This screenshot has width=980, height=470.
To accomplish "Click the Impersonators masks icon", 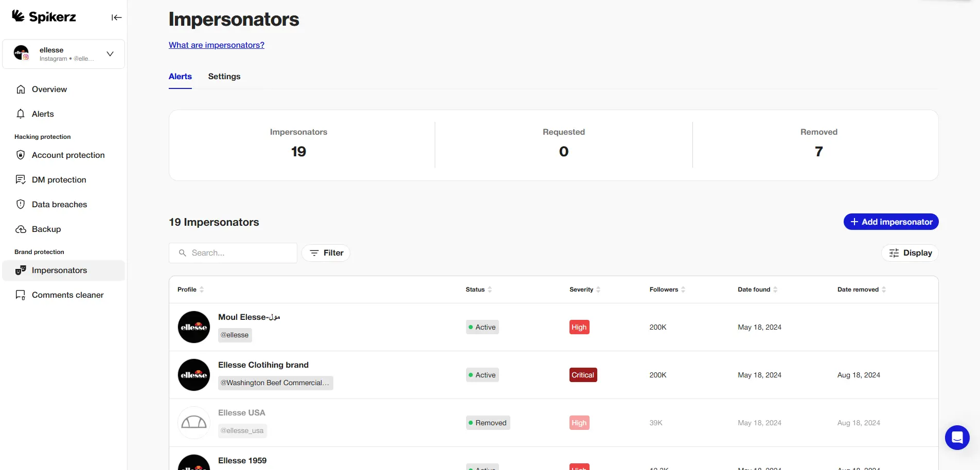I will (x=21, y=270).
